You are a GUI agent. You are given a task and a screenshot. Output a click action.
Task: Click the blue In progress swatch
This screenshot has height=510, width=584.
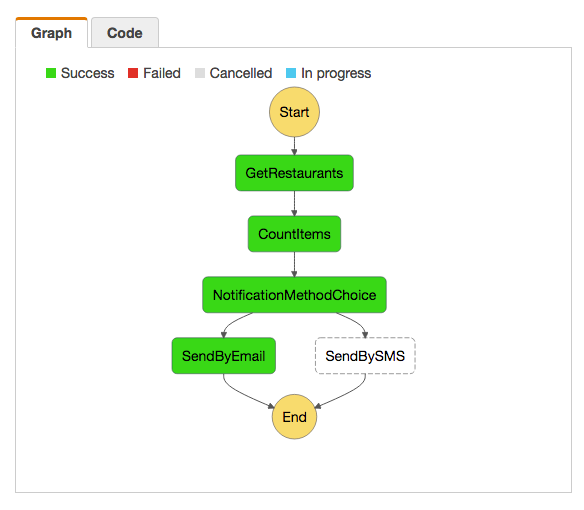(x=291, y=73)
